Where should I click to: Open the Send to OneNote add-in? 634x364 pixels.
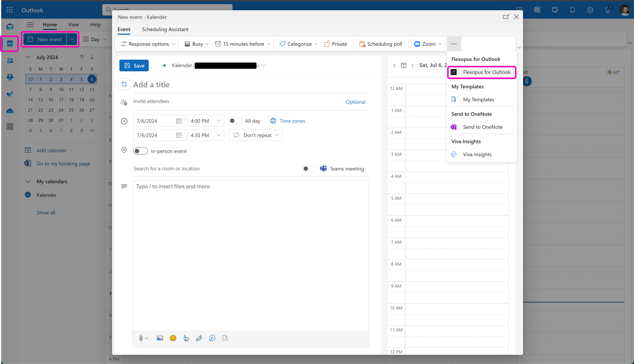point(482,127)
